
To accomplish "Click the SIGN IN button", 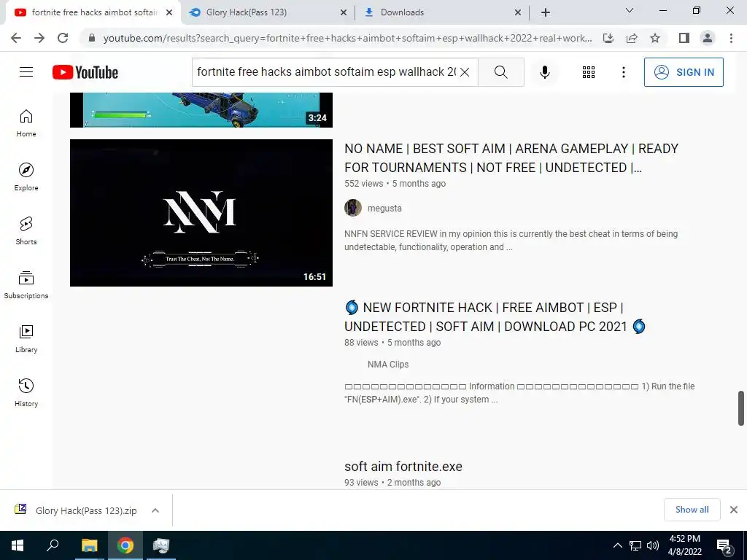I will 684,72.
